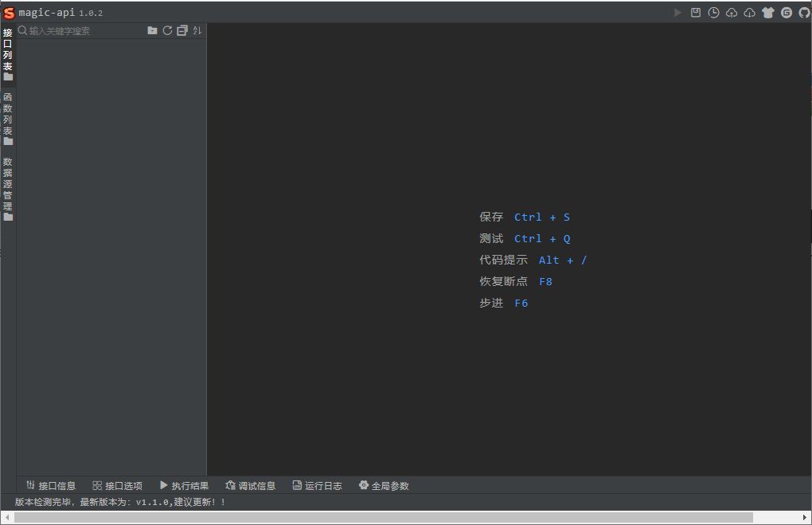Click the magic-api logo icon
The height and width of the screenshot is (525, 812).
tap(10, 12)
